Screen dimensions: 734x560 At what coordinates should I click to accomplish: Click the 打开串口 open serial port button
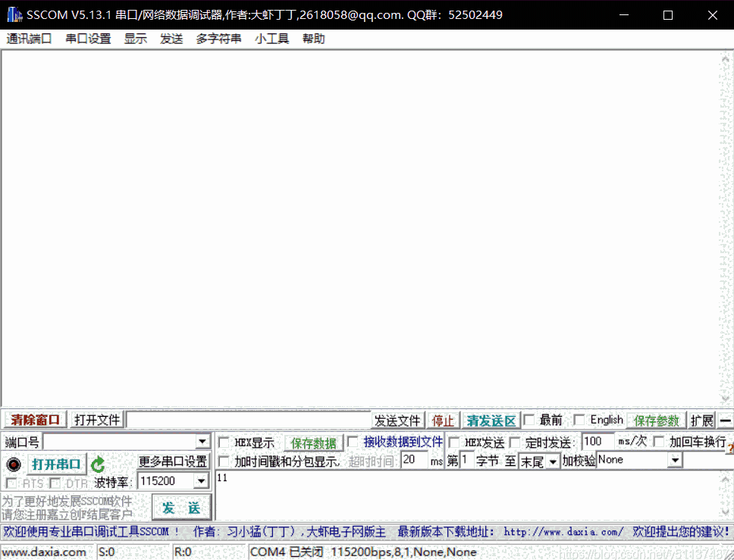tap(57, 465)
